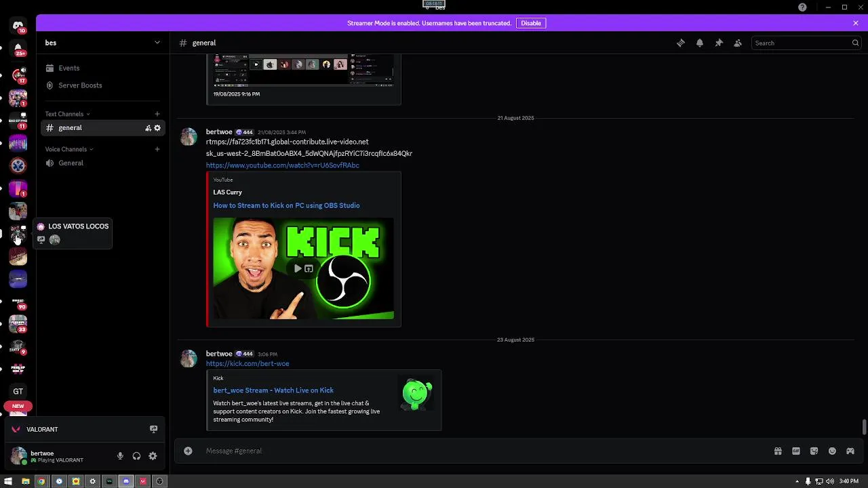Viewport: 868px width, 488px height.
Task: Play the Kick OBS video thumbnail
Action: pos(298,268)
